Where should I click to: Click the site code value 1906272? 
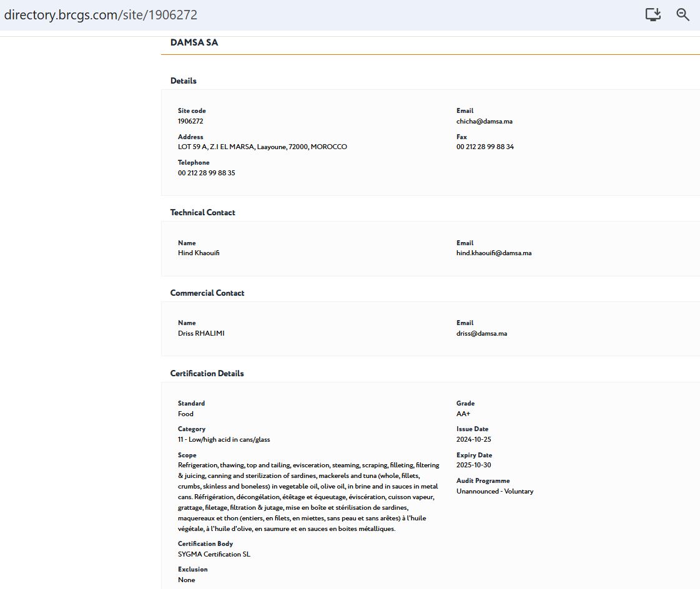pyautogui.click(x=190, y=121)
